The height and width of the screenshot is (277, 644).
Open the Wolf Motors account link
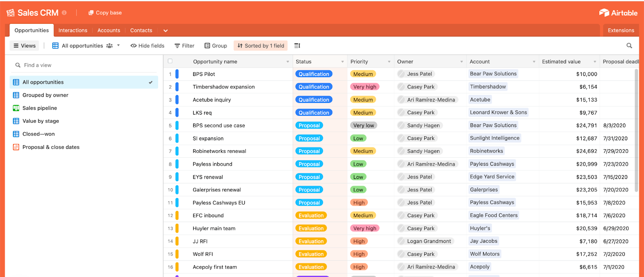pos(485,254)
